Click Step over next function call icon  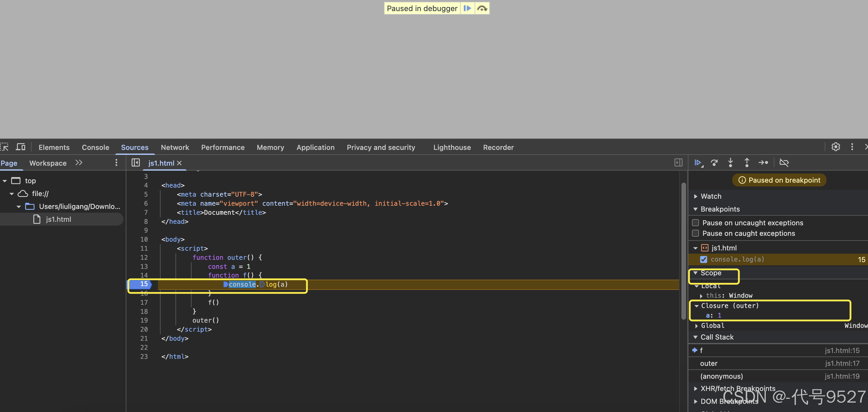[x=714, y=163]
